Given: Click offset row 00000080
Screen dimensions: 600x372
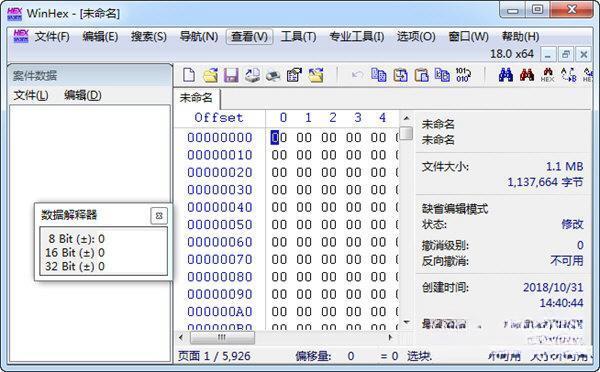Looking at the screenshot, I should (220, 277).
